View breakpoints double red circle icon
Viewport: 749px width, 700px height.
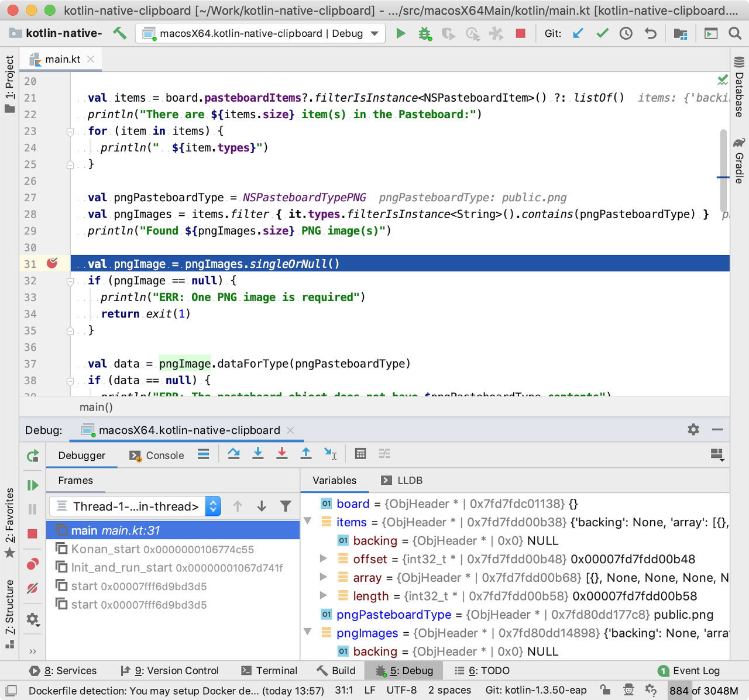(33, 564)
